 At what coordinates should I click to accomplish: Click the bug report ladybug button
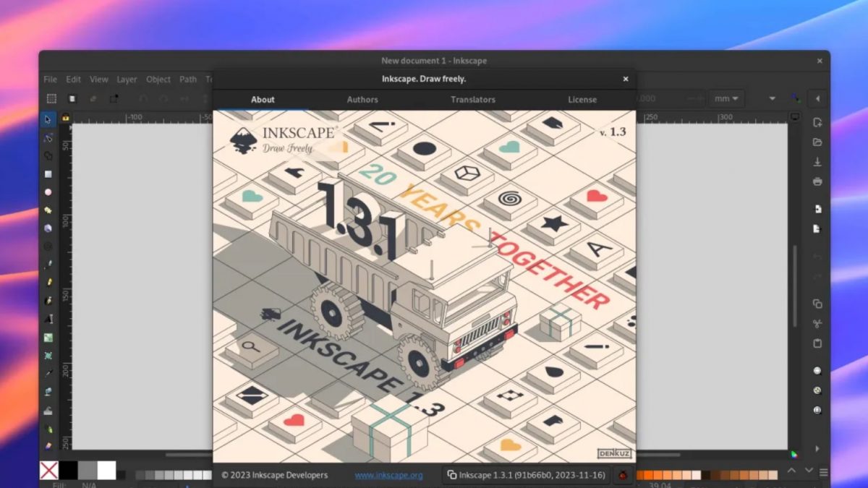tap(624, 475)
